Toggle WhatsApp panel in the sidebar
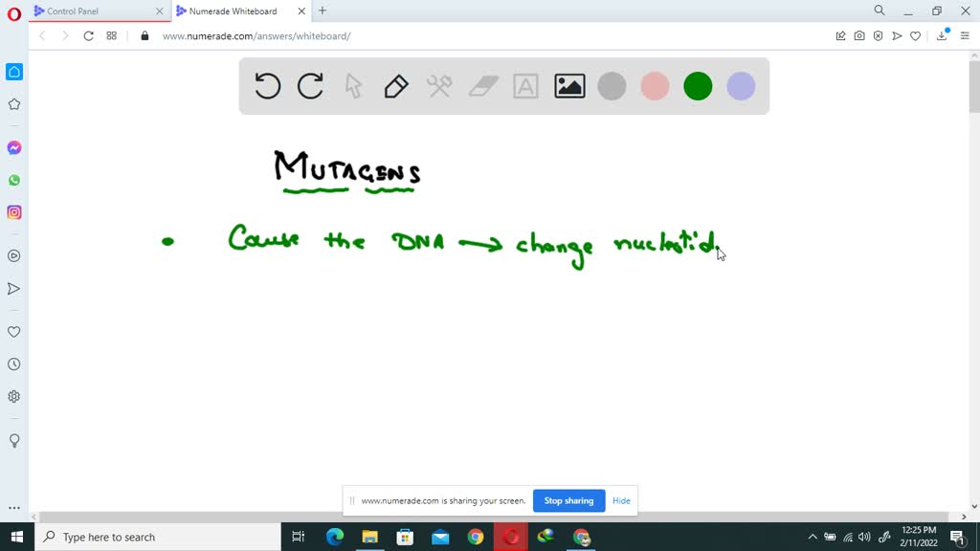Image resolution: width=980 pixels, height=551 pixels. [x=13, y=180]
